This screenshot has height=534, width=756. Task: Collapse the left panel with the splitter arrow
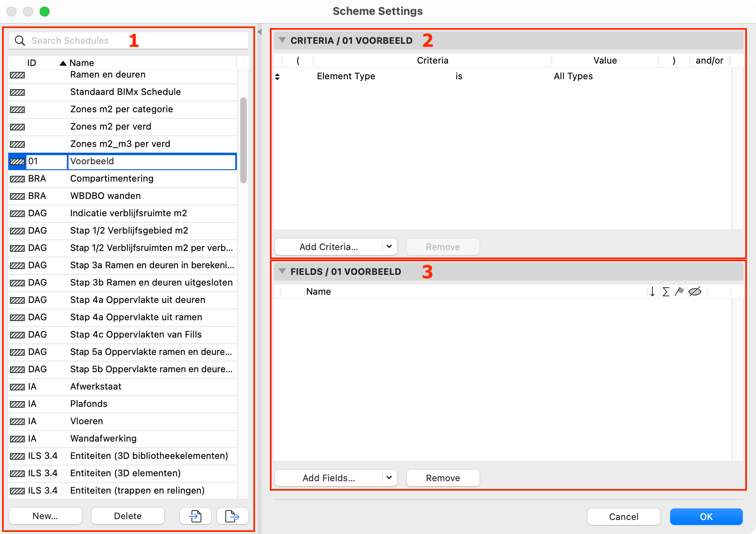pyautogui.click(x=260, y=32)
